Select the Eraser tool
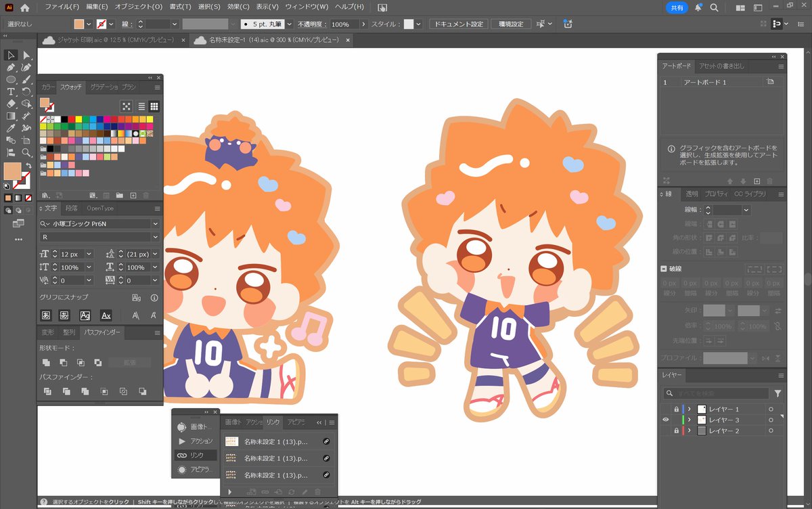812x509 pixels. 12,104
